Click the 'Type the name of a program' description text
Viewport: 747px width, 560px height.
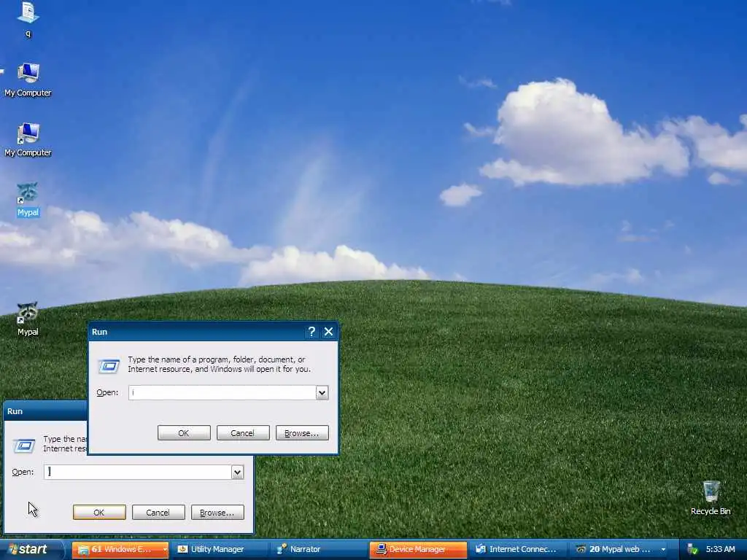pyautogui.click(x=219, y=365)
